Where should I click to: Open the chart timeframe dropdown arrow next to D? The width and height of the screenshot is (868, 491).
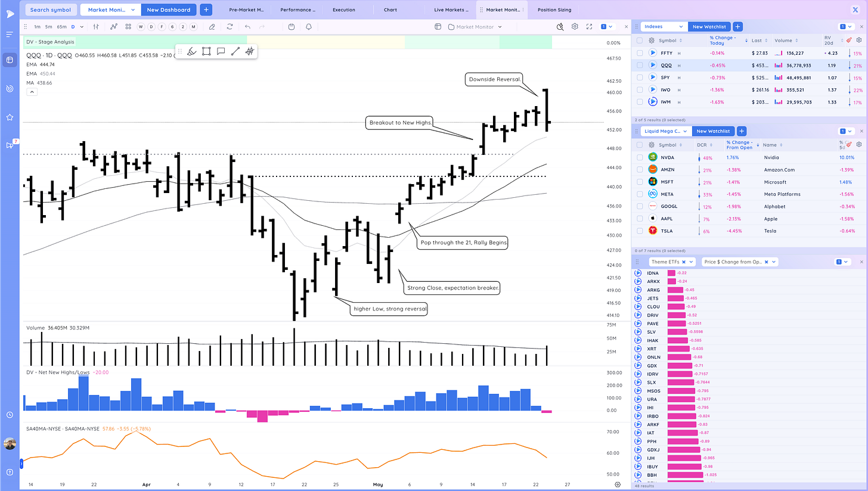pyautogui.click(x=82, y=27)
